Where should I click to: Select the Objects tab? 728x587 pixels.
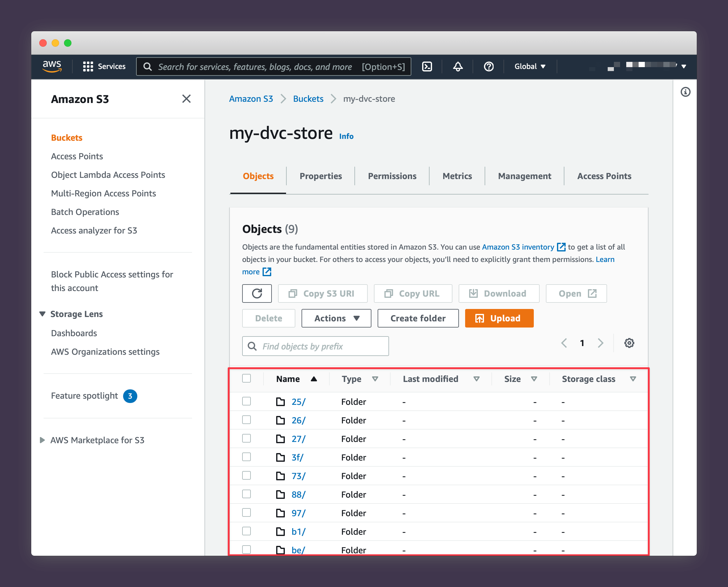pyautogui.click(x=258, y=176)
